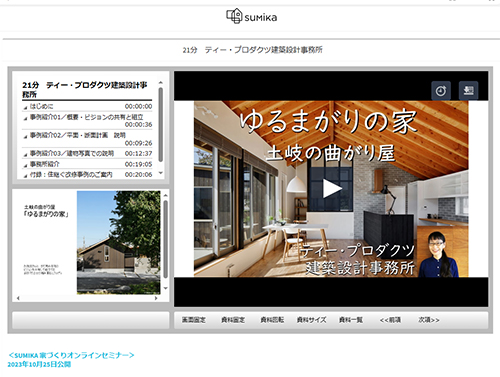This screenshot has height=377, width=500.
Task: Click the slide panel scroll right arrow
Action: click(156, 298)
